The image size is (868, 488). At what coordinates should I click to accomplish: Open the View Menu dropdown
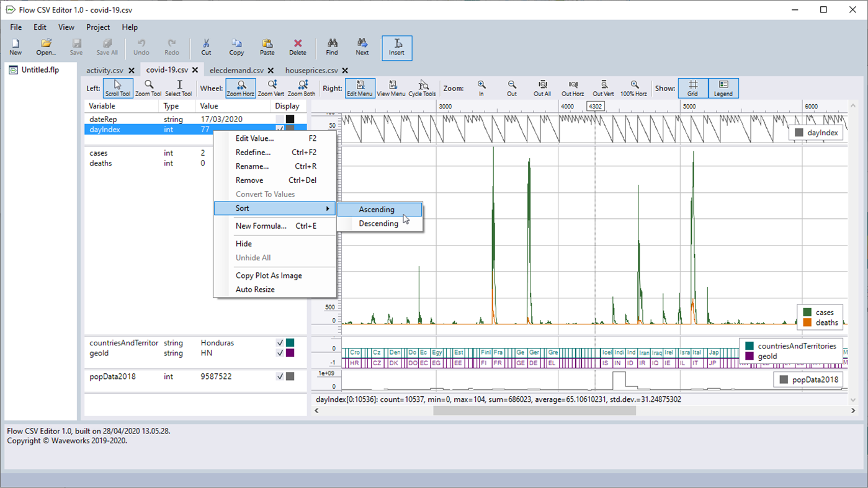[391, 88]
